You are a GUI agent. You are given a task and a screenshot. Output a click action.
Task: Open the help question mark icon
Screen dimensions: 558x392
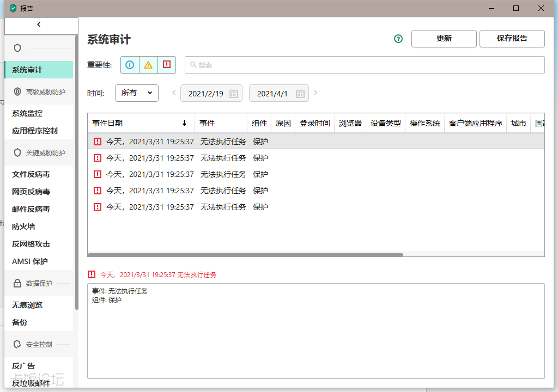tap(398, 39)
